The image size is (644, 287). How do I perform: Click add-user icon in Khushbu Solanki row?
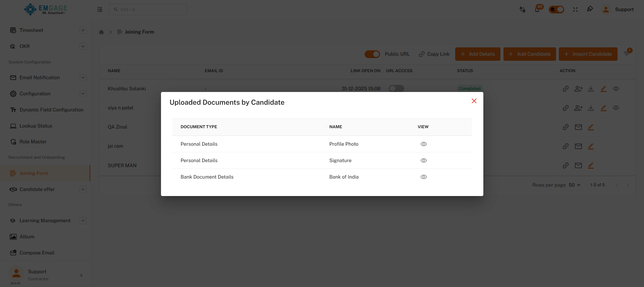(578, 89)
